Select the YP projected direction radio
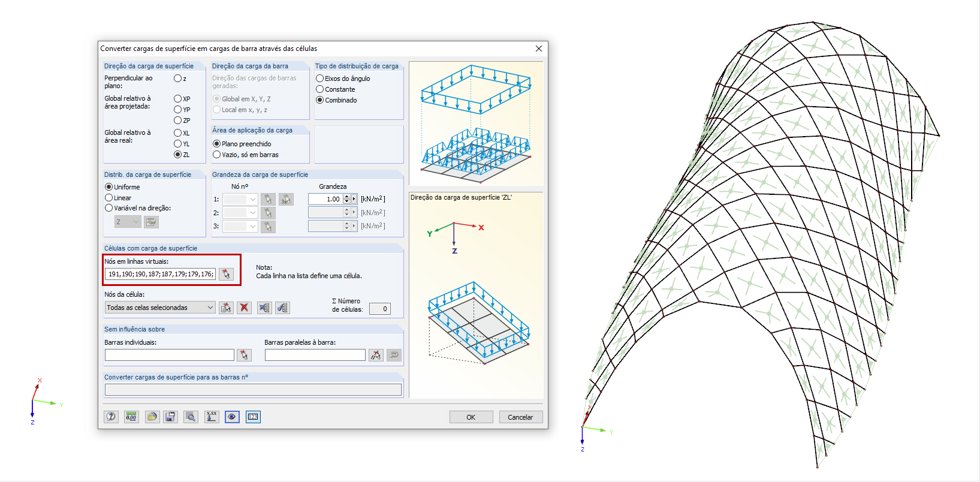Viewport: 980px width, 482px height. click(177, 110)
